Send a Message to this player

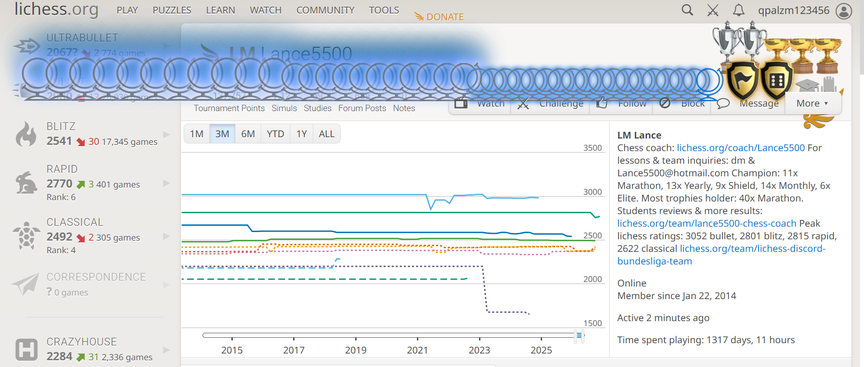pos(748,103)
